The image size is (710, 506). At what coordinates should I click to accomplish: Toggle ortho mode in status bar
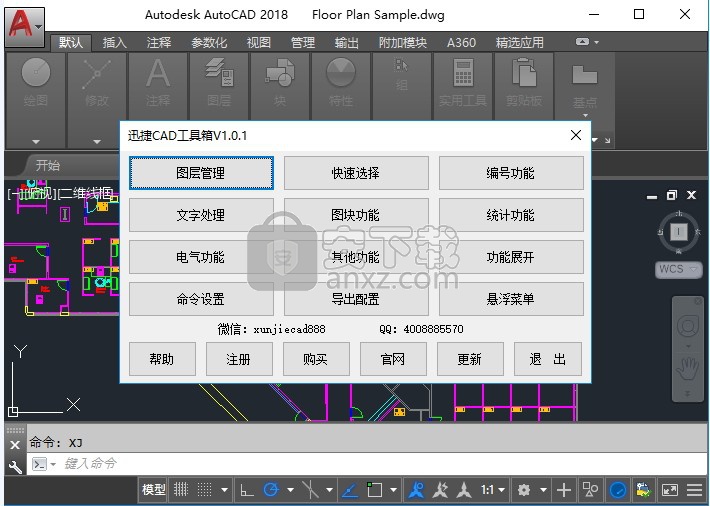247,490
